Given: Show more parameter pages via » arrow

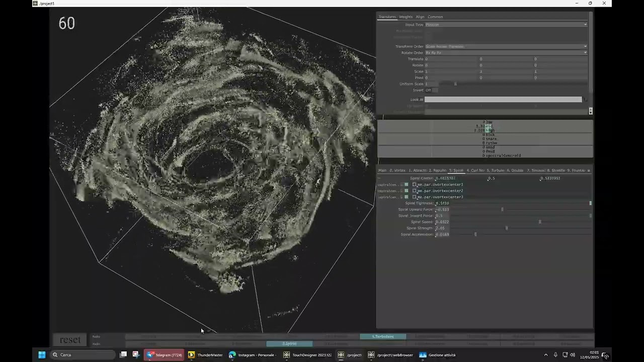Looking at the screenshot, I should [x=589, y=170].
